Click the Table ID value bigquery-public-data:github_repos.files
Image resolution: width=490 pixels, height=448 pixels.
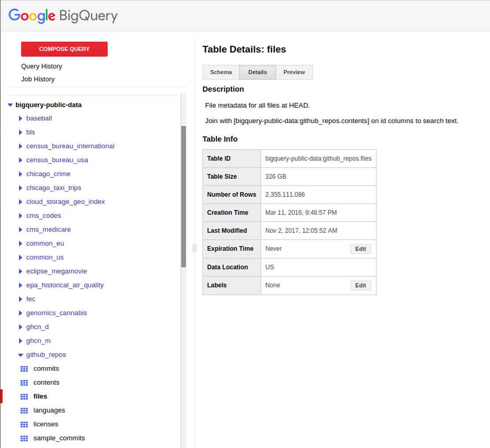point(318,159)
